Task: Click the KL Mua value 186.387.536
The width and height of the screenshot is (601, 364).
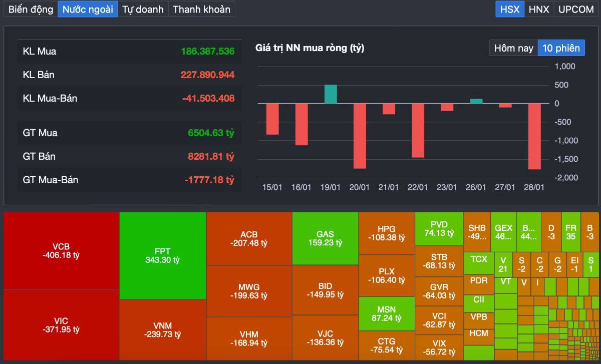Action: [x=207, y=51]
